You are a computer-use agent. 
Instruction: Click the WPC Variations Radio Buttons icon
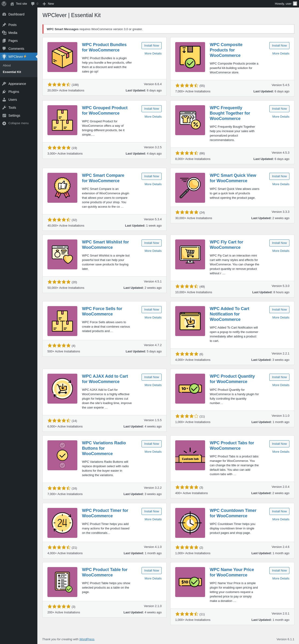(x=62, y=455)
